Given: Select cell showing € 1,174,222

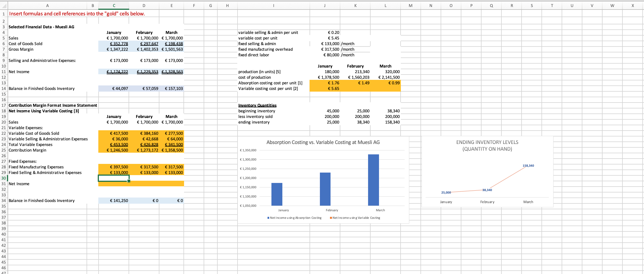Looking at the screenshot, I should click(x=114, y=72).
